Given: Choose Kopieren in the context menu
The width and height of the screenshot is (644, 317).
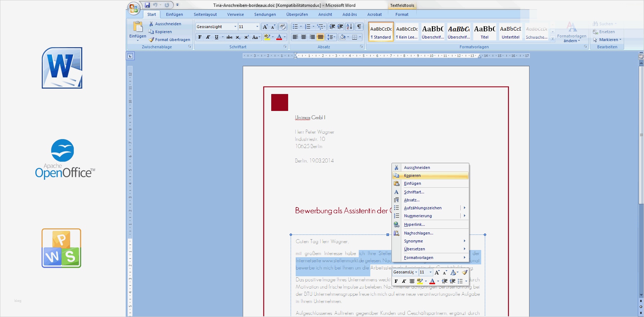Looking at the screenshot, I should point(430,175).
